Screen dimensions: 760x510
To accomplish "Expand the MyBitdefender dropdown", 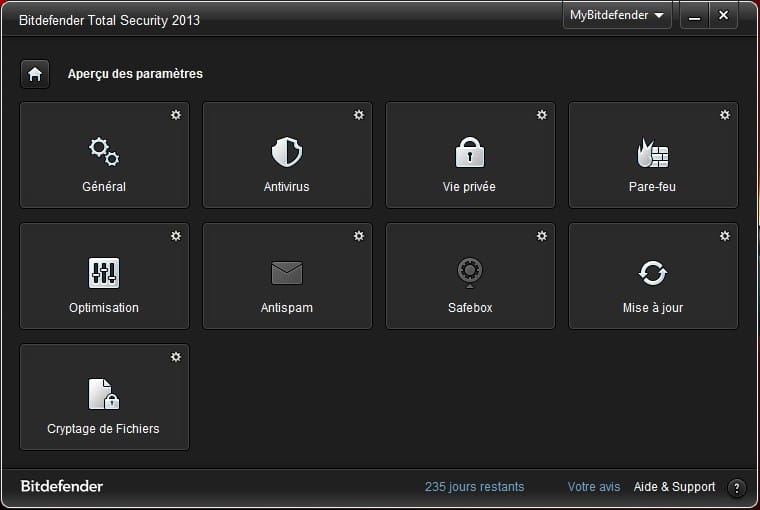I will pos(617,16).
